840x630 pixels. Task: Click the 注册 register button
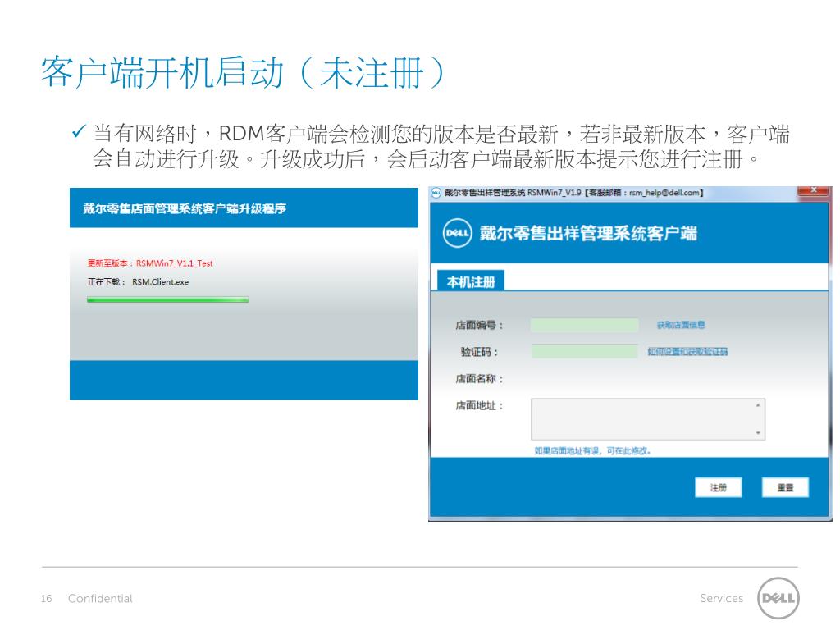(718, 487)
